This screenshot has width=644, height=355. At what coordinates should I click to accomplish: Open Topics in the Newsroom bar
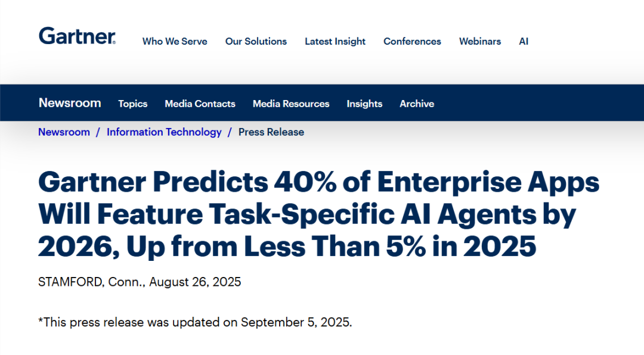point(132,104)
